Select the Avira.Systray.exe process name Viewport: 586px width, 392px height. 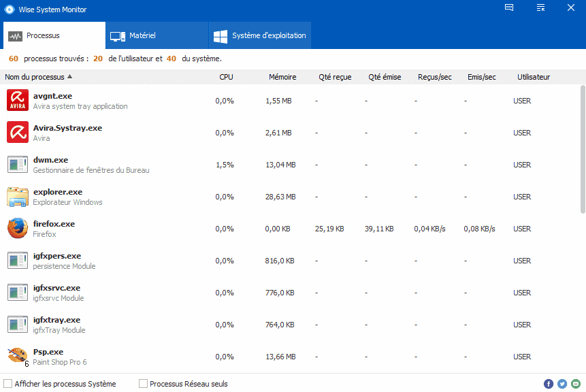[x=67, y=128]
